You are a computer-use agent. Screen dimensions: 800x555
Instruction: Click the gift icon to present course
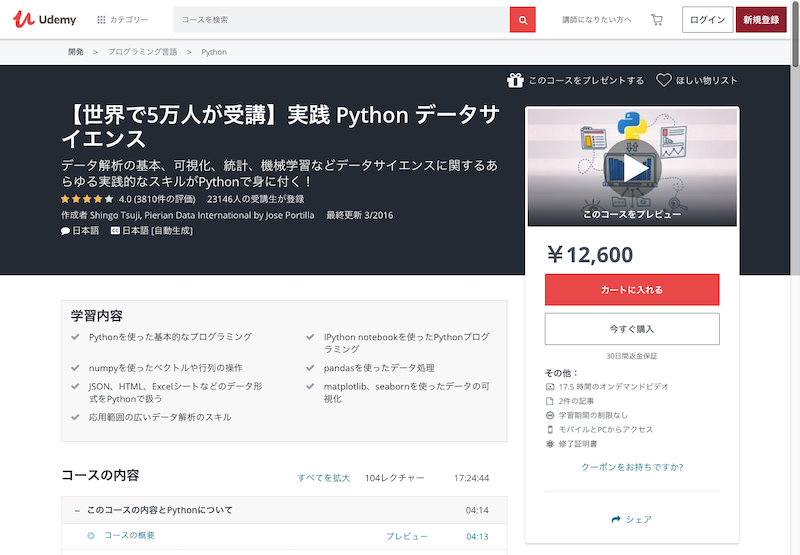click(x=515, y=80)
